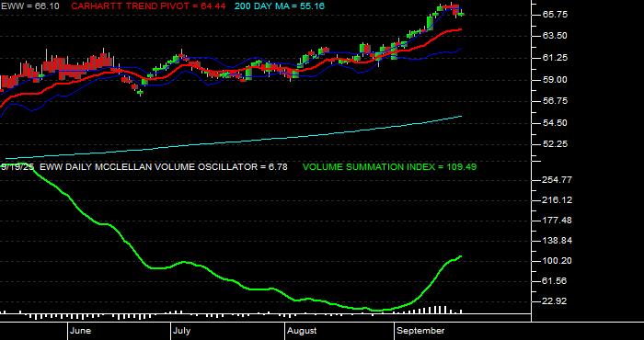This screenshot has height=340, width=644.
Task: Select the 56.75 price axis label
Action: (556, 101)
